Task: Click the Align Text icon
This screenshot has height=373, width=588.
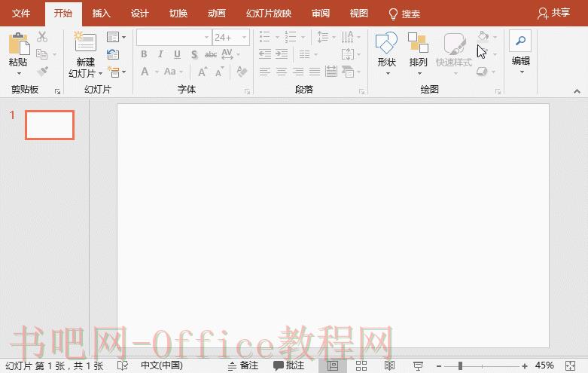Action: pyautogui.click(x=348, y=54)
